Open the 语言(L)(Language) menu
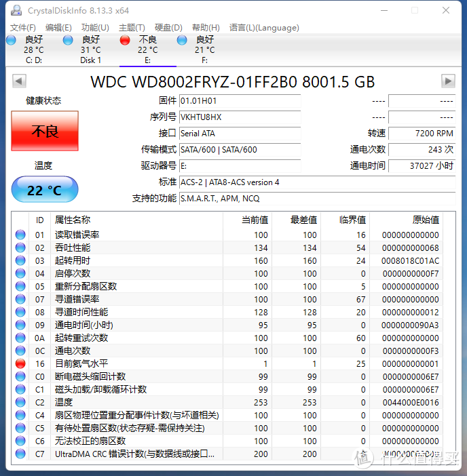The image size is (467, 476). click(x=264, y=28)
